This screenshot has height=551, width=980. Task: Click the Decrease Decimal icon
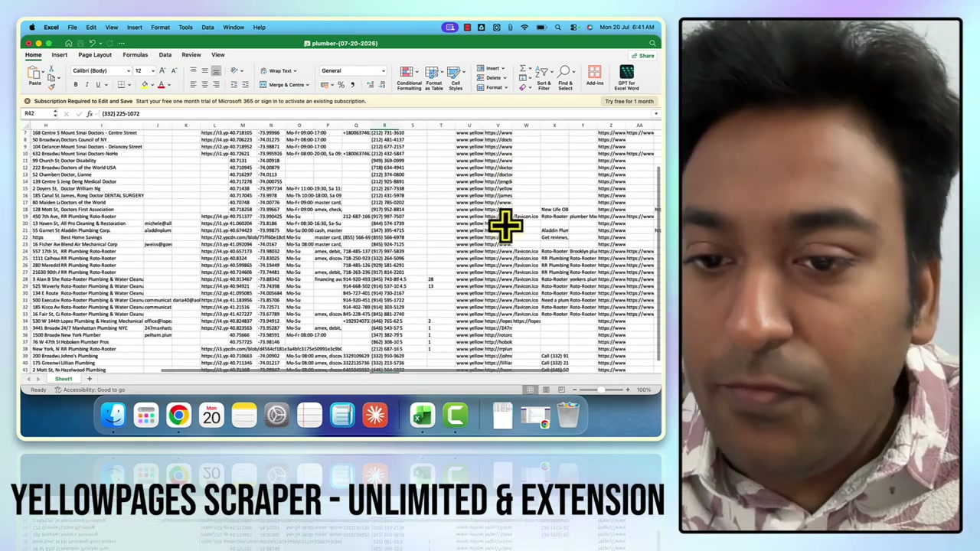(x=381, y=84)
